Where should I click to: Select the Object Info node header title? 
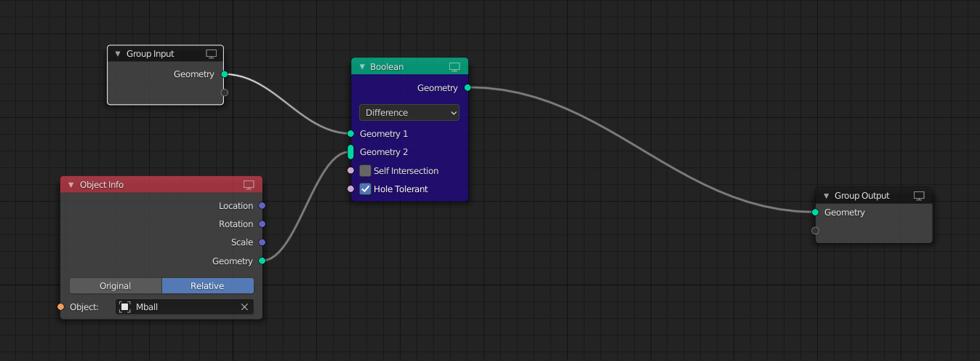[102, 185]
